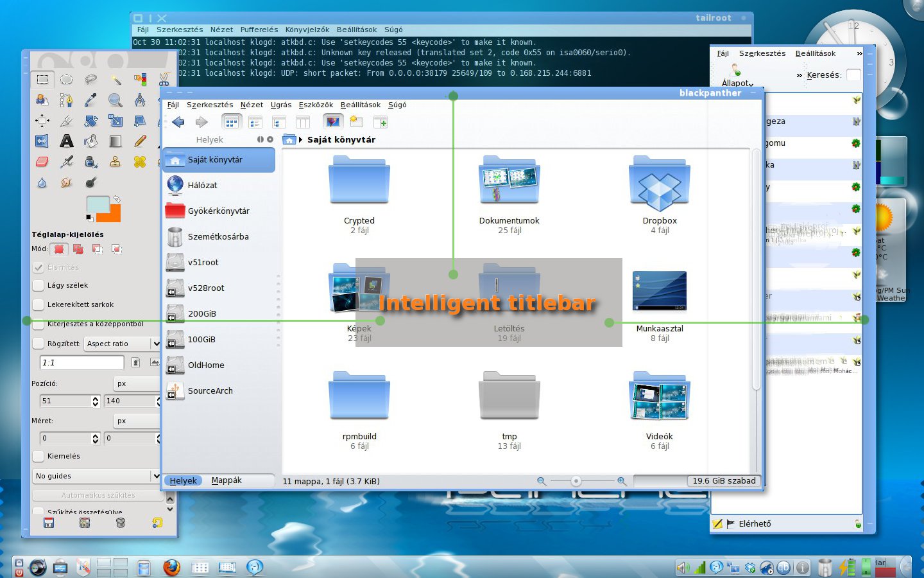Screen dimensions: 924x578
Task: Open Hálózat in the places sidebar
Action: 219,185
